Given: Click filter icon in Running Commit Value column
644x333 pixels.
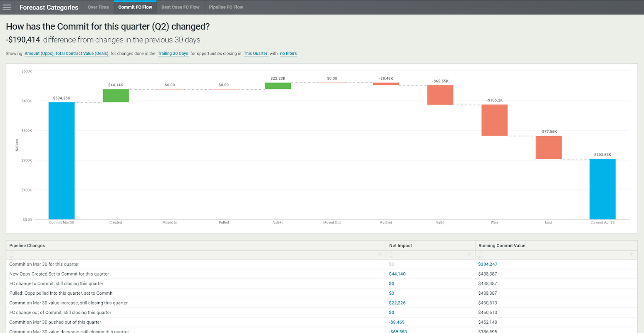Looking at the screenshot, I should pyautogui.click(x=631, y=255).
